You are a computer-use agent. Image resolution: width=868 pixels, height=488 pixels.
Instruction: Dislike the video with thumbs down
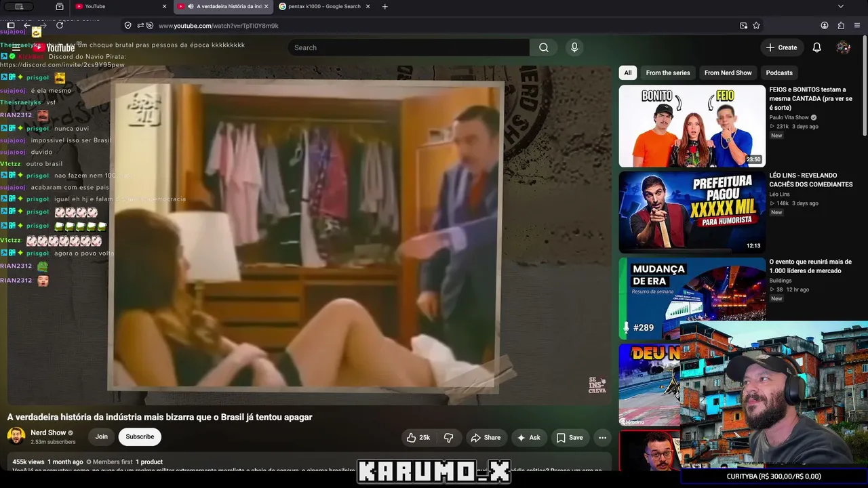point(448,438)
